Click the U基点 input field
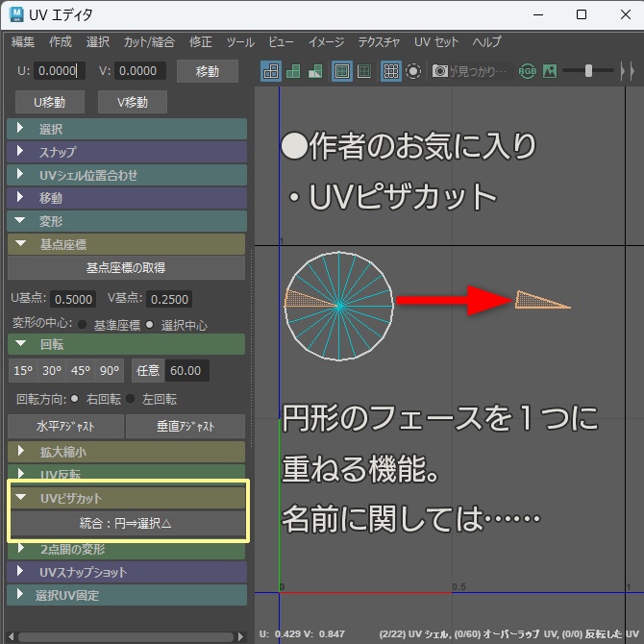 click(73, 299)
